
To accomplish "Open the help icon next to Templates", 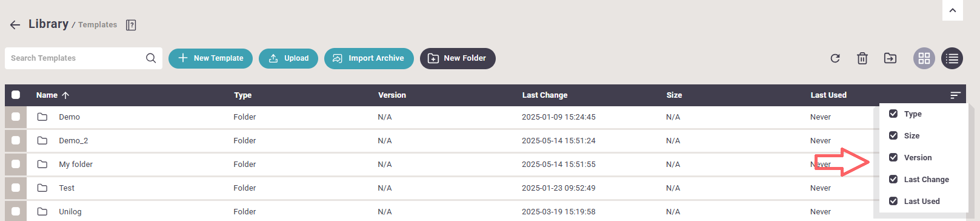I will pos(131,25).
